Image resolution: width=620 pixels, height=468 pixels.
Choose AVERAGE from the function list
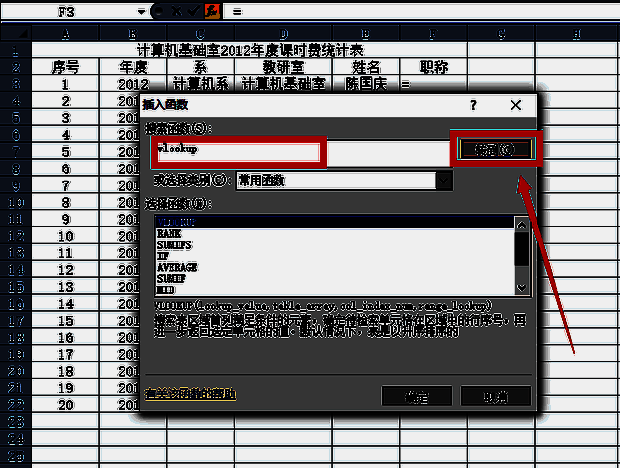176,267
